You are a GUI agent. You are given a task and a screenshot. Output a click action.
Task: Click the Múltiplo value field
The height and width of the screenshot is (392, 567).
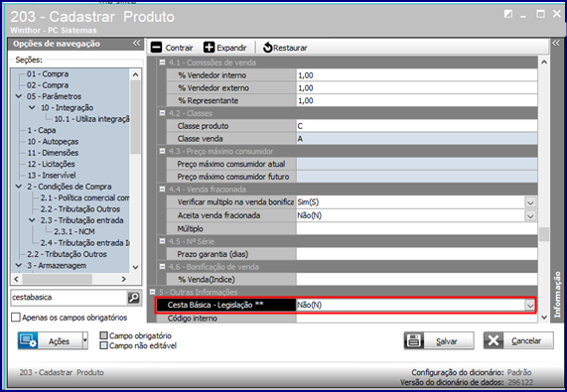coord(417,228)
